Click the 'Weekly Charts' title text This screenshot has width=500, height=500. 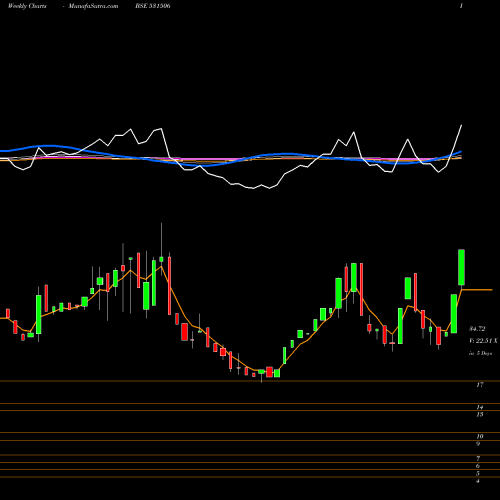[27, 6]
